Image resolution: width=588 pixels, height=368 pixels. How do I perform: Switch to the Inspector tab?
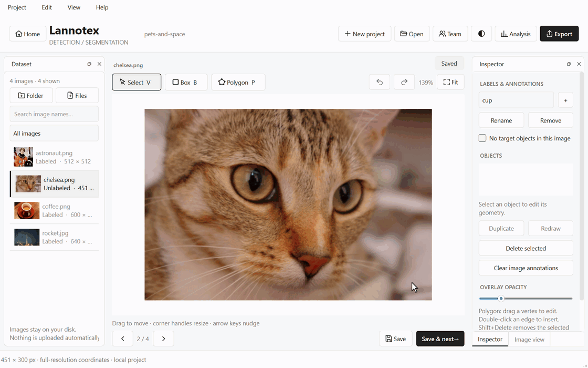[x=490, y=339]
